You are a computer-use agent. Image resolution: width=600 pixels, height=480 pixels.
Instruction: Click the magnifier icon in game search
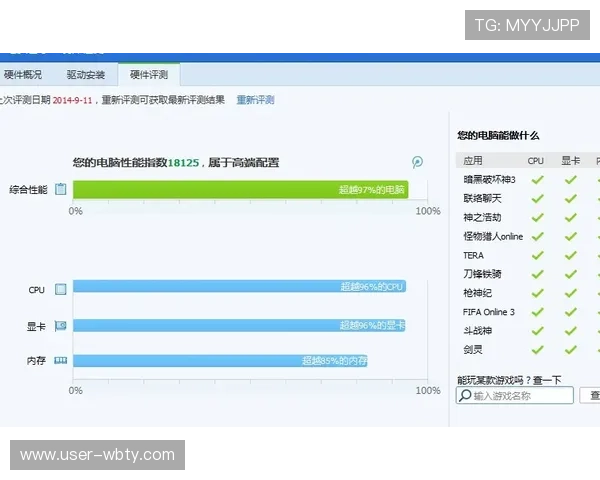pos(465,395)
